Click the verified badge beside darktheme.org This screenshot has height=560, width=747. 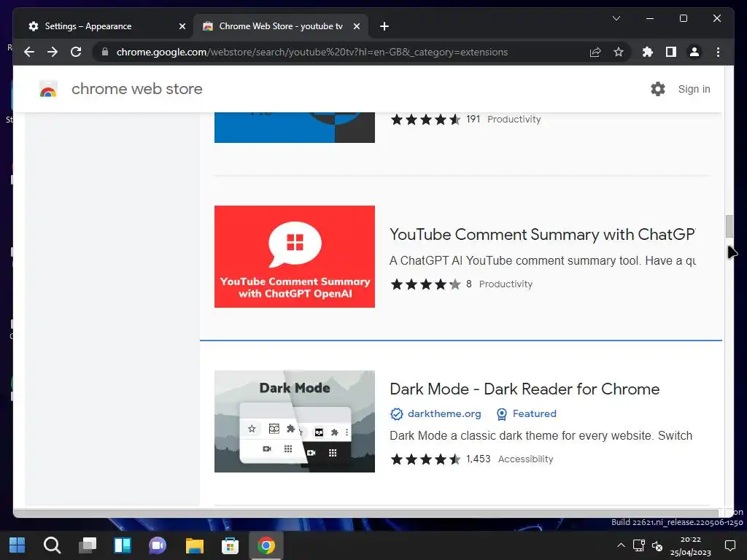396,414
